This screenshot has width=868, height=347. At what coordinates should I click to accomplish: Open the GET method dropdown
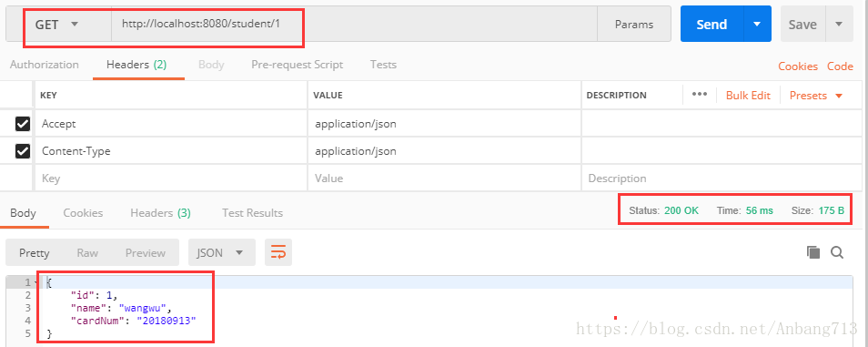coord(57,25)
